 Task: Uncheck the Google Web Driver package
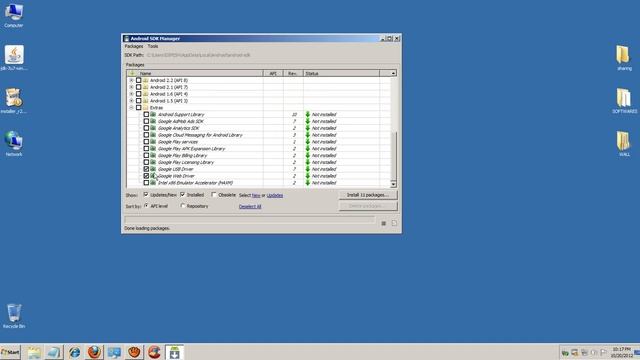pyautogui.click(x=146, y=176)
